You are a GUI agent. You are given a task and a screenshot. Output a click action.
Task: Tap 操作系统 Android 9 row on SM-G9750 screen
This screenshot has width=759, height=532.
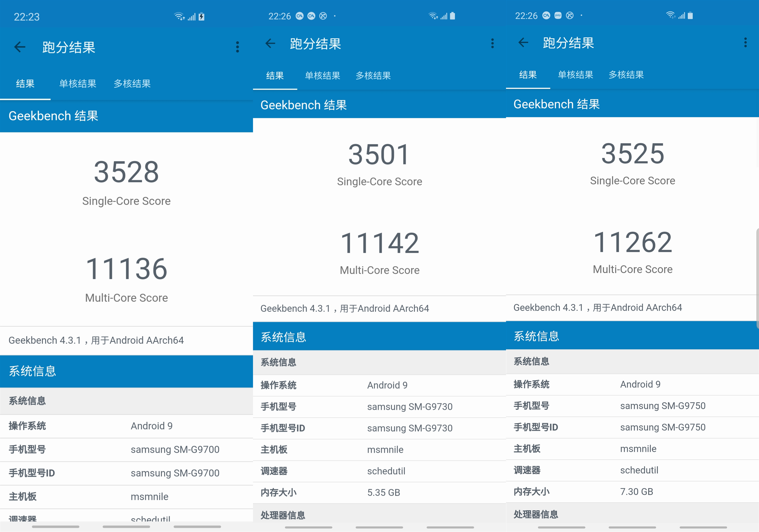(632, 384)
